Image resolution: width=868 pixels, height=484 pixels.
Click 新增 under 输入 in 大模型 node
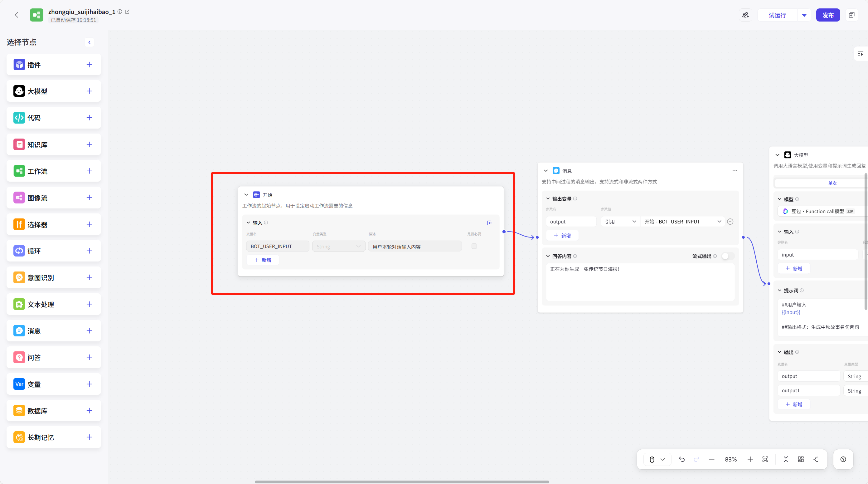point(794,269)
